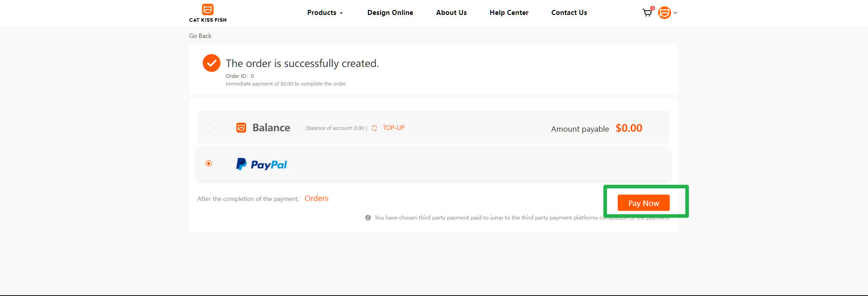The height and width of the screenshot is (296, 868).
Task: Expand the Products dropdown menu
Action: coord(324,13)
